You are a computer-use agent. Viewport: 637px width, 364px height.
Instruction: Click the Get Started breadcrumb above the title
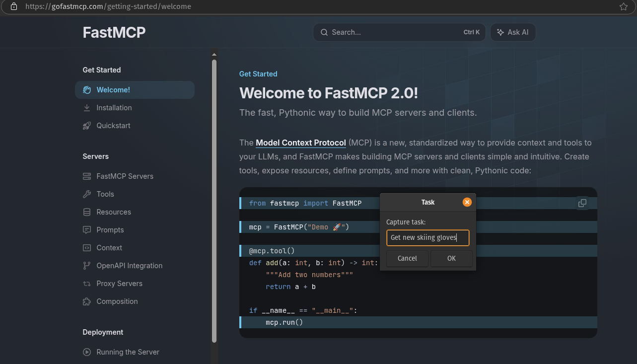pos(258,74)
